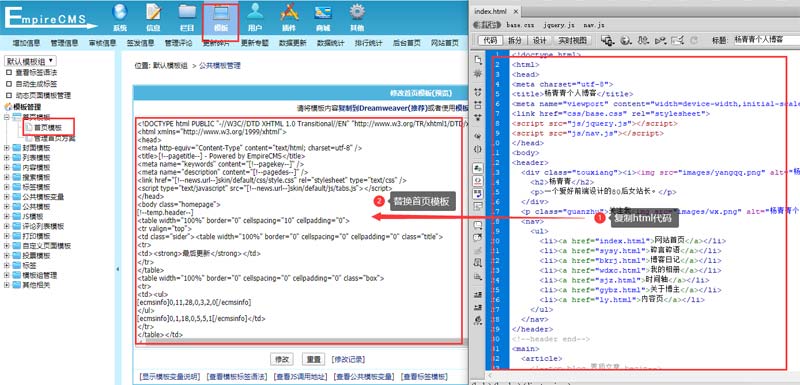
Task: Click Dreamweaver W3C validation icon
Action: (661, 40)
